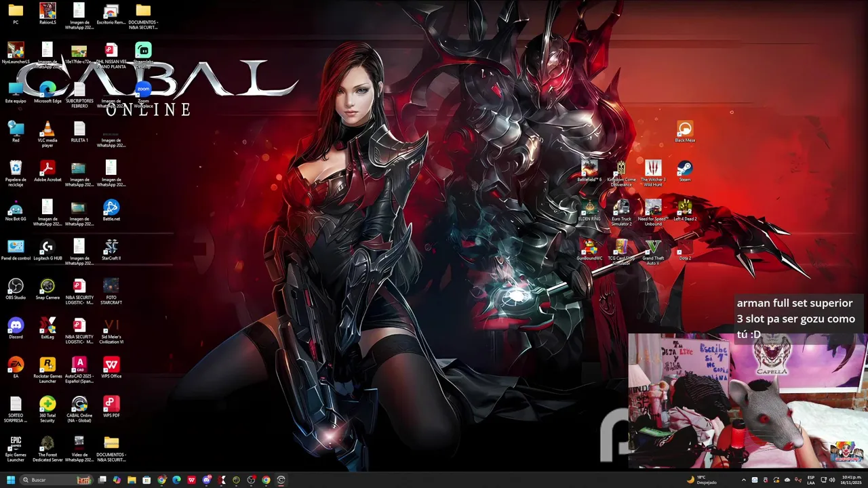Launch Need for Speed Unbound

point(653,212)
